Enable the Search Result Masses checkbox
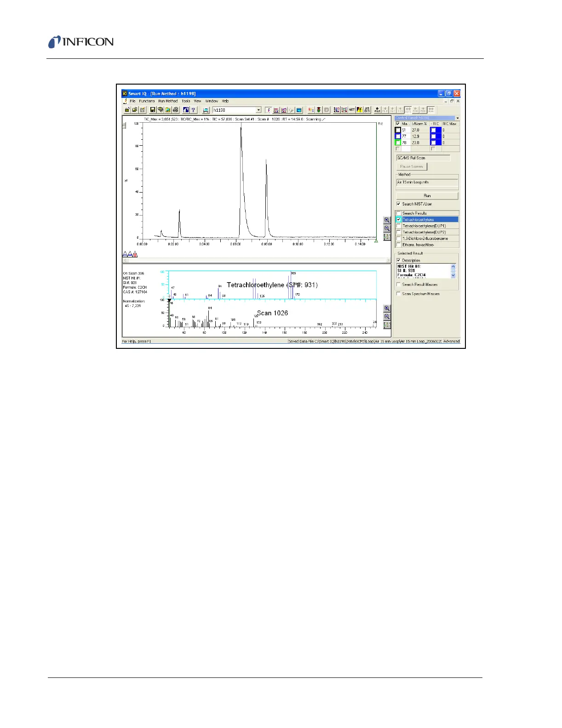562x728 pixels. tap(398, 284)
